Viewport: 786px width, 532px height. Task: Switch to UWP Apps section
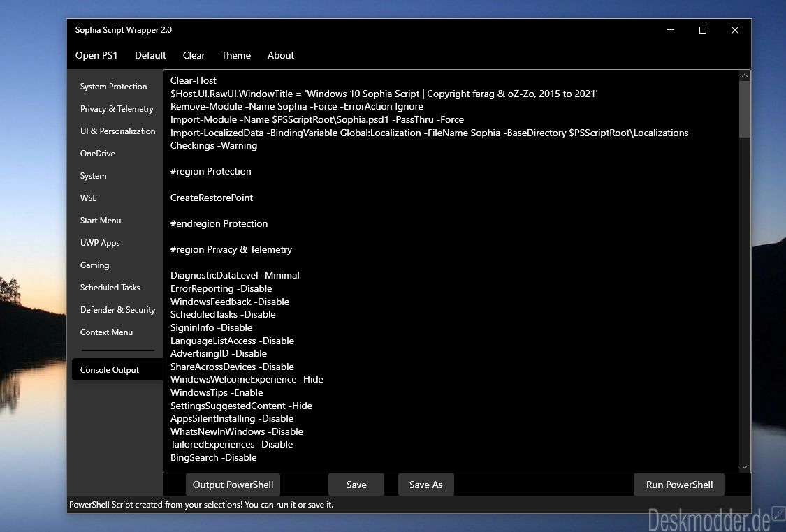click(x=100, y=243)
